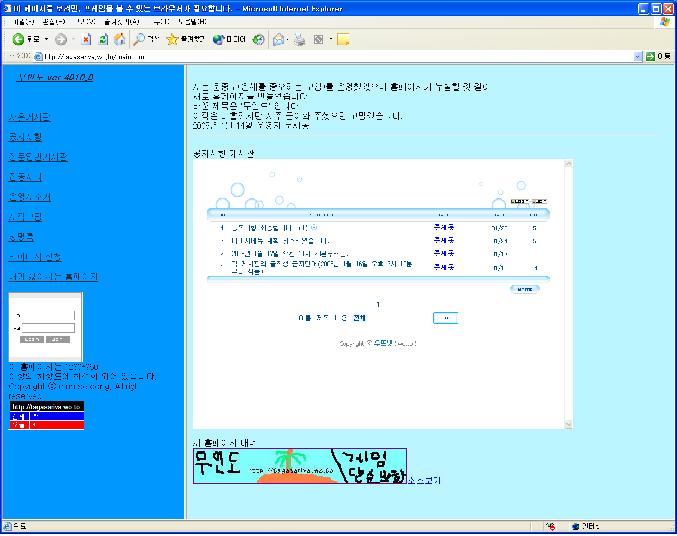The height and width of the screenshot is (536, 677).
Task: Click the login form thumbnail in sidebar
Action: pos(46,327)
